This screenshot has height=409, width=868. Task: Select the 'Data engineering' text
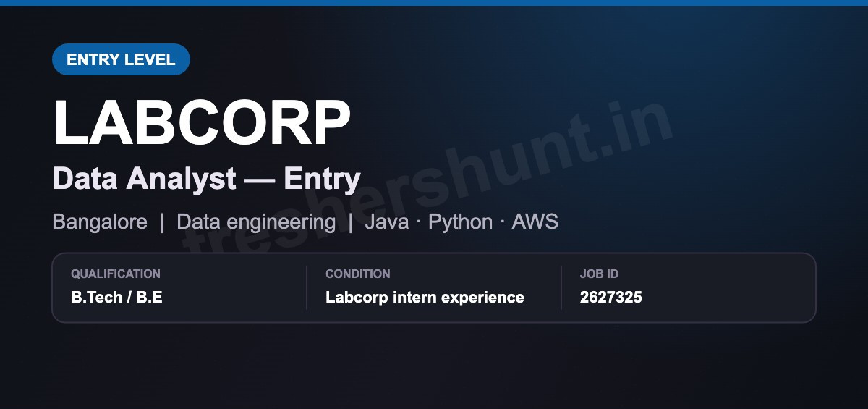click(256, 222)
